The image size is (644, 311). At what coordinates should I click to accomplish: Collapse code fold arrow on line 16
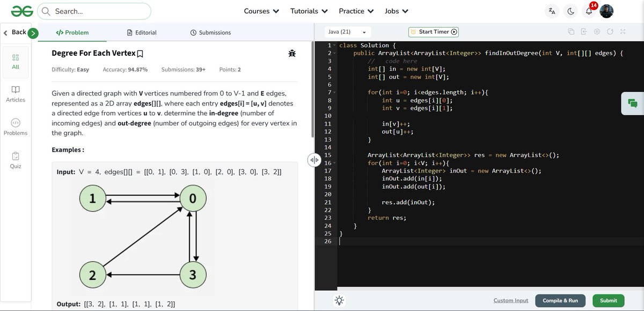coord(334,163)
